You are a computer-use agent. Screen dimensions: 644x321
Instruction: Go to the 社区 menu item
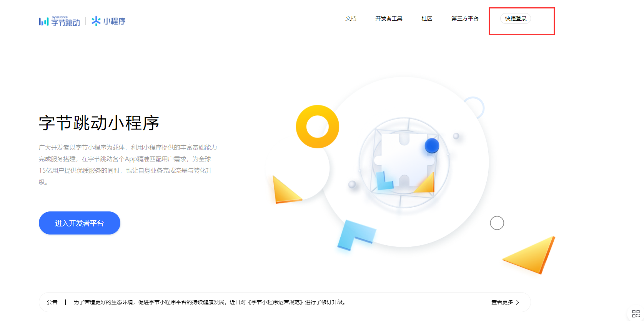tap(427, 18)
